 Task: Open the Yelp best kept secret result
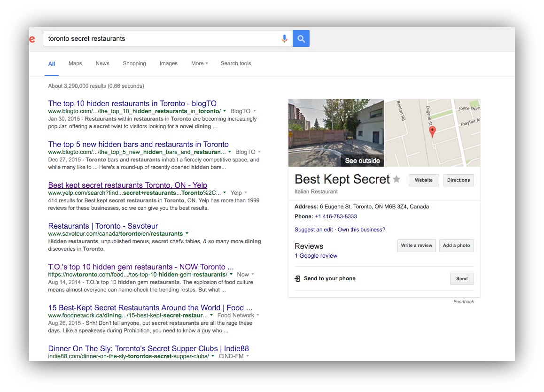pyautogui.click(x=128, y=185)
